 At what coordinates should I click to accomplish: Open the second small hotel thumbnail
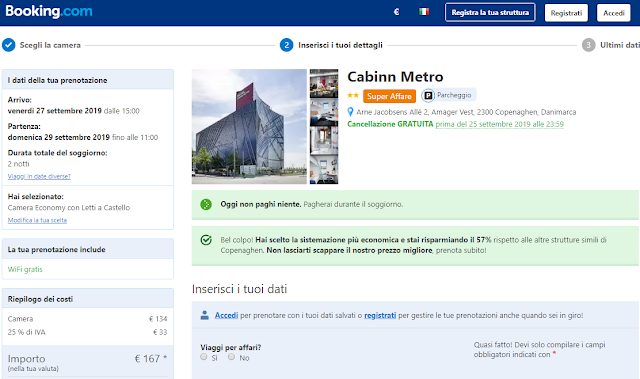[324, 112]
